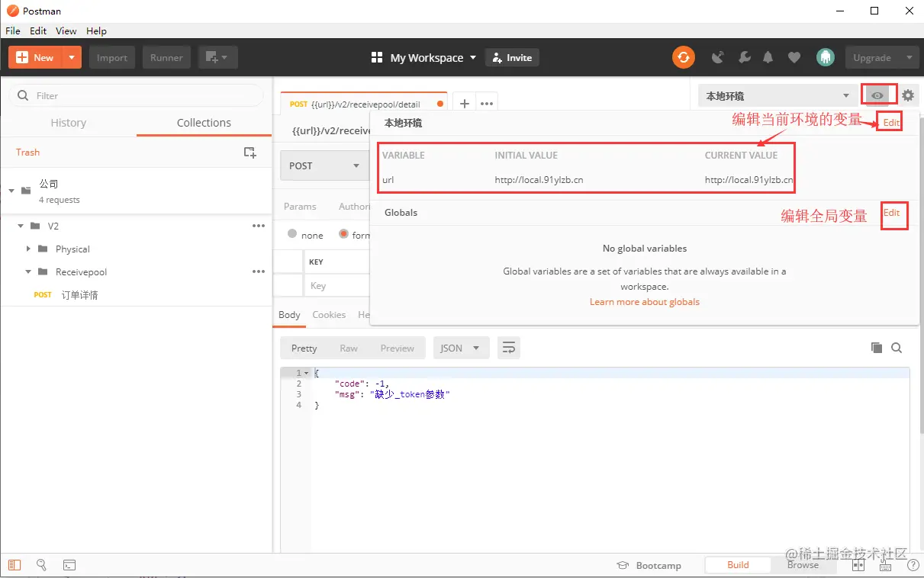Click the Upgrade button
Screen dimensions: 924x578
(x=872, y=57)
